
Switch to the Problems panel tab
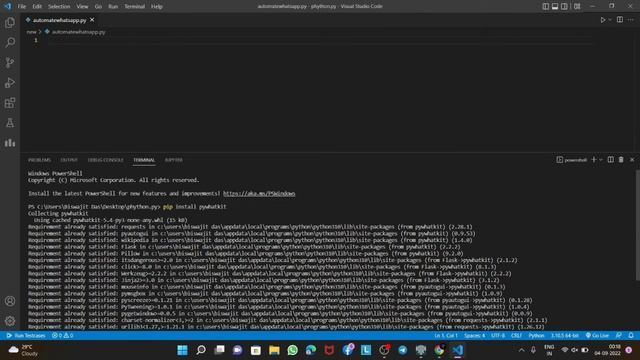(x=40, y=160)
